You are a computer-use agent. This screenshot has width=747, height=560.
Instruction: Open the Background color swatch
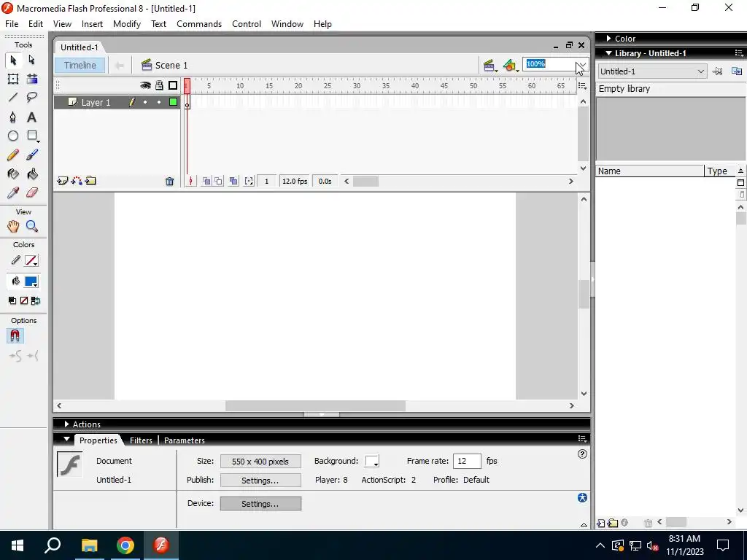tap(372, 462)
